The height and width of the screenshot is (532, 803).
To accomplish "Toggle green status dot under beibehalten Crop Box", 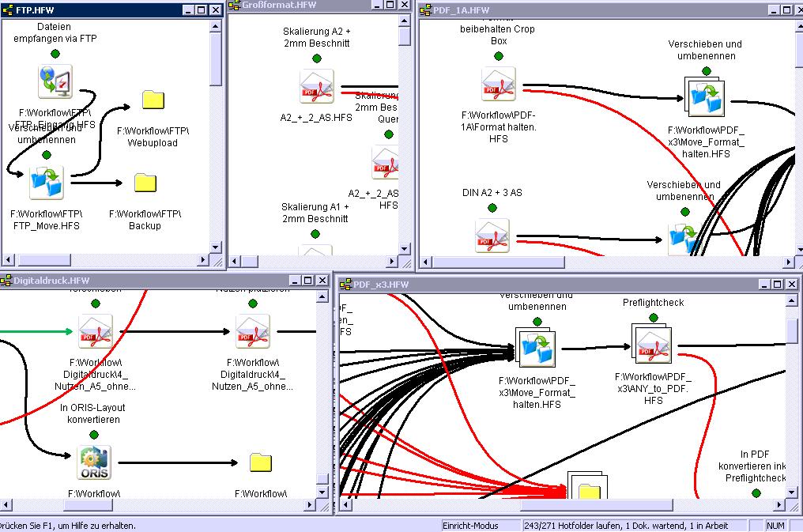I will tap(498, 56).
